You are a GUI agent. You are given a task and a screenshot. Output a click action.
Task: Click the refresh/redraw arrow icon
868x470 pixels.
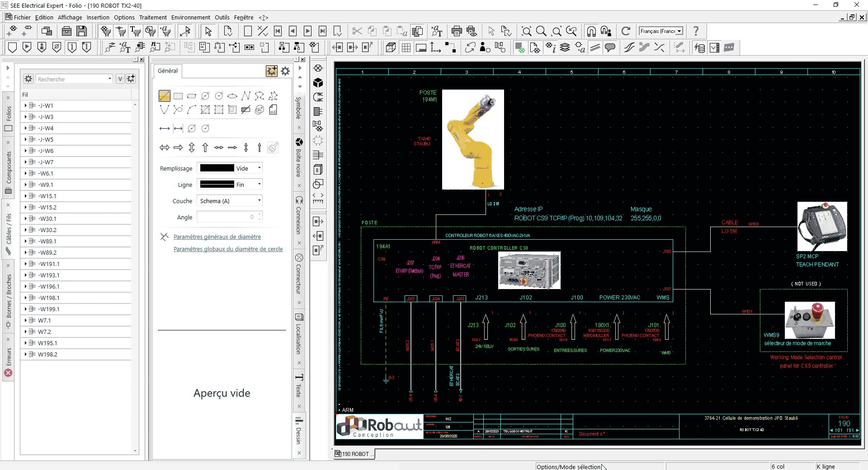click(x=626, y=31)
